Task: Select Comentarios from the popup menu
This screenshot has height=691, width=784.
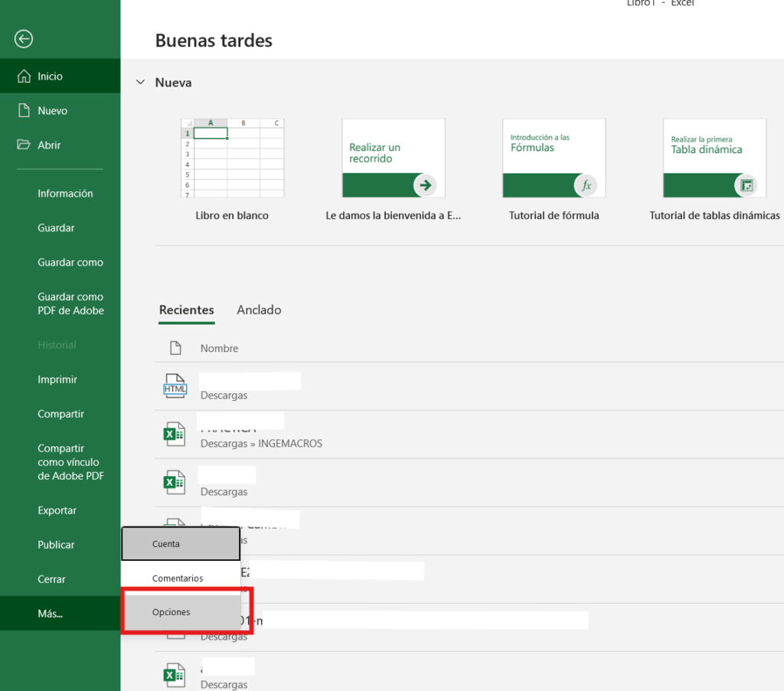Action: tap(181, 578)
